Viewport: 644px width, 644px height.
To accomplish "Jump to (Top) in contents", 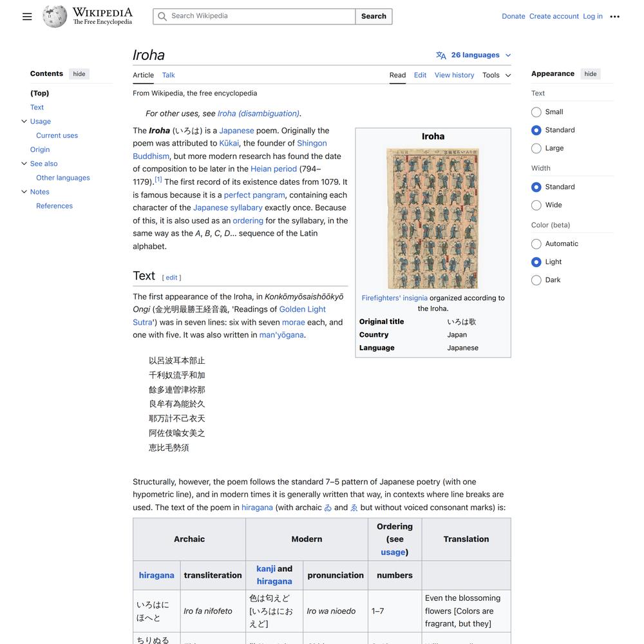I will coord(39,93).
